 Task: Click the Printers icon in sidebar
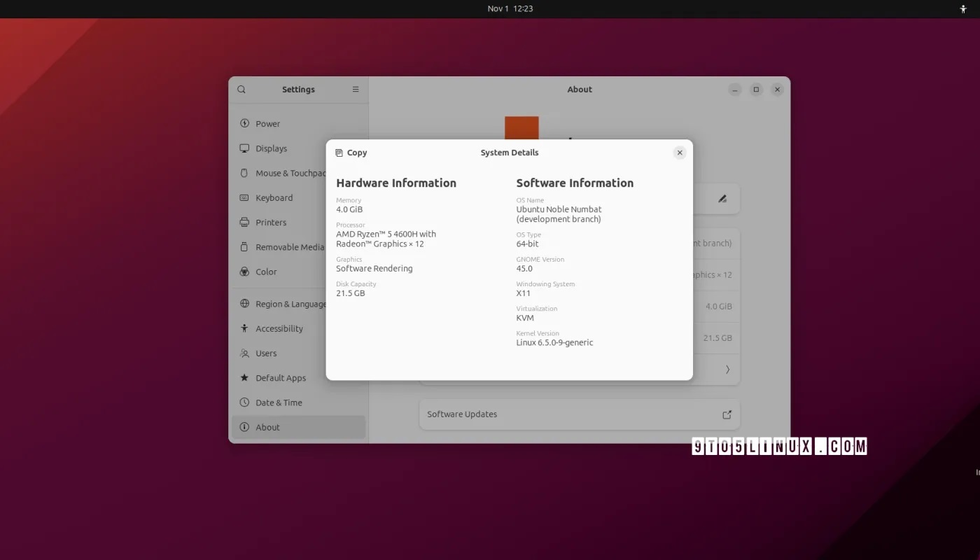coord(244,222)
